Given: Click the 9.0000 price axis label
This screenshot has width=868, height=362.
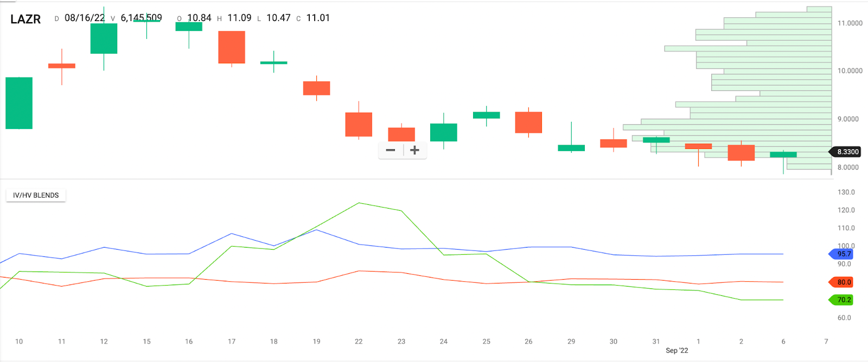Looking at the screenshot, I should click(x=848, y=119).
